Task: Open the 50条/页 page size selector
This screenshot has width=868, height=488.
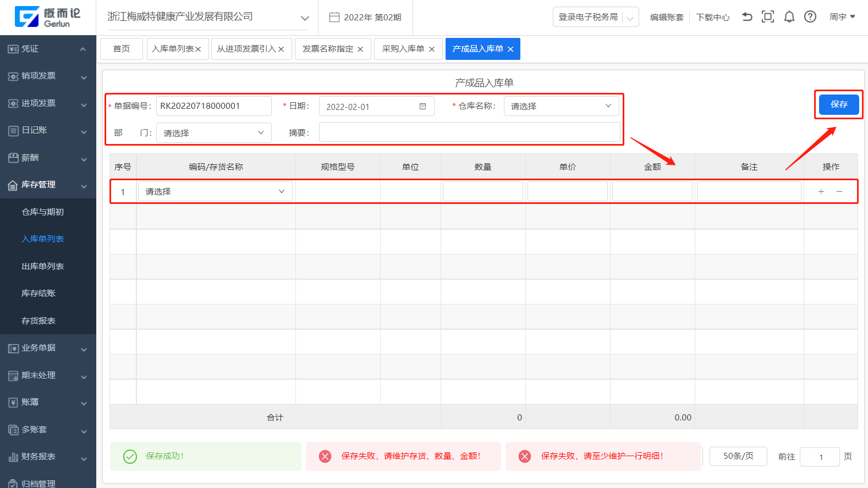Action: [x=738, y=456]
